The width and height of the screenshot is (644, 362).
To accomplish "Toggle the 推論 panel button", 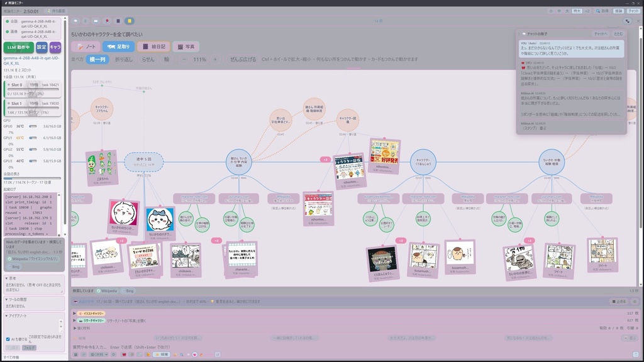I will pos(618,11).
